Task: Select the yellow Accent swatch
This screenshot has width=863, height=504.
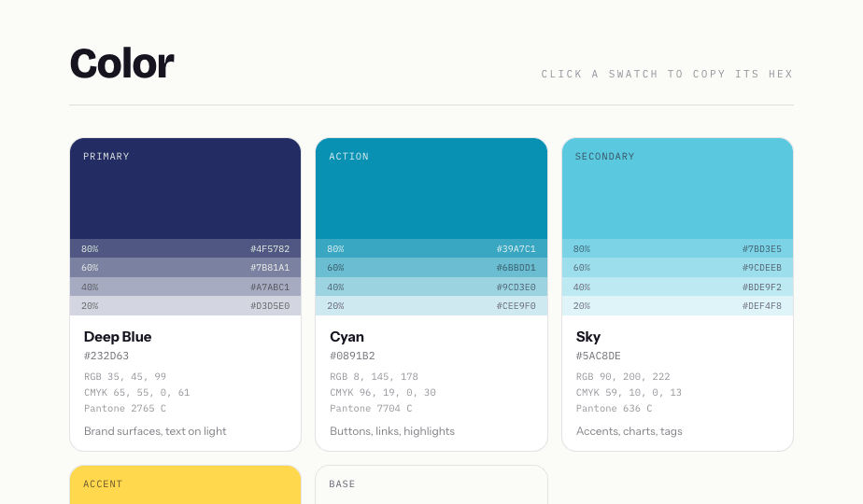Action: click(x=186, y=484)
